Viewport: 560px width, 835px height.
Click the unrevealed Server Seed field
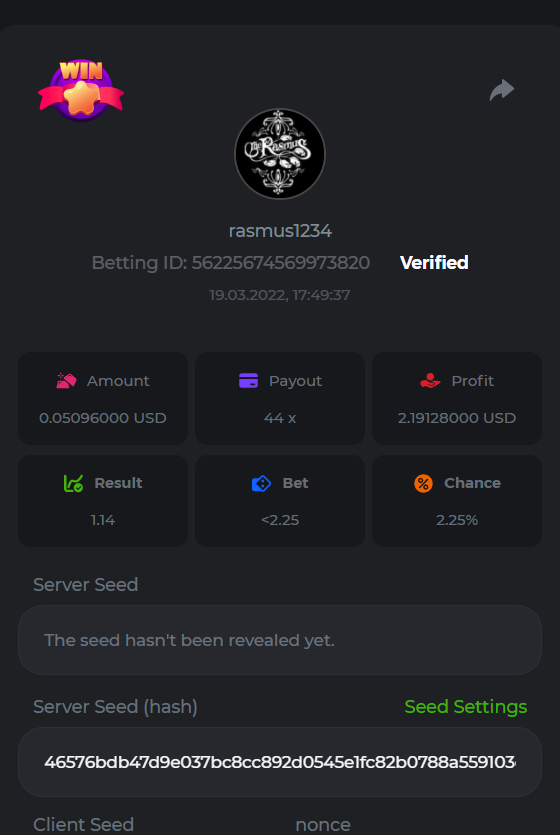pyautogui.click(x=280, y=640)
